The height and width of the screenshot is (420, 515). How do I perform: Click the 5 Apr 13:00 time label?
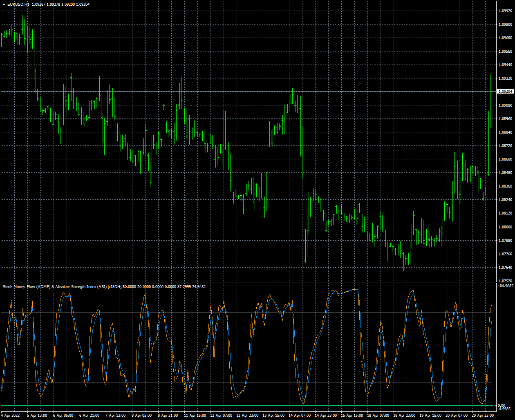pos(37,416)
